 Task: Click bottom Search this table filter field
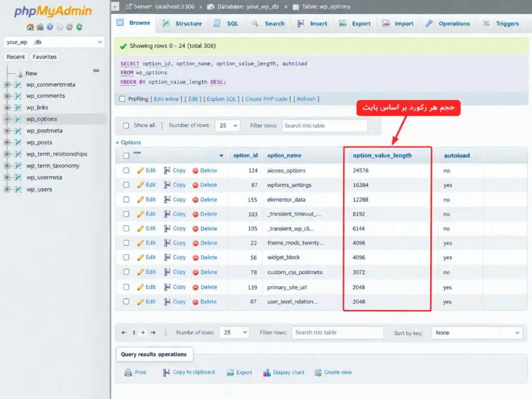point(338,332)
